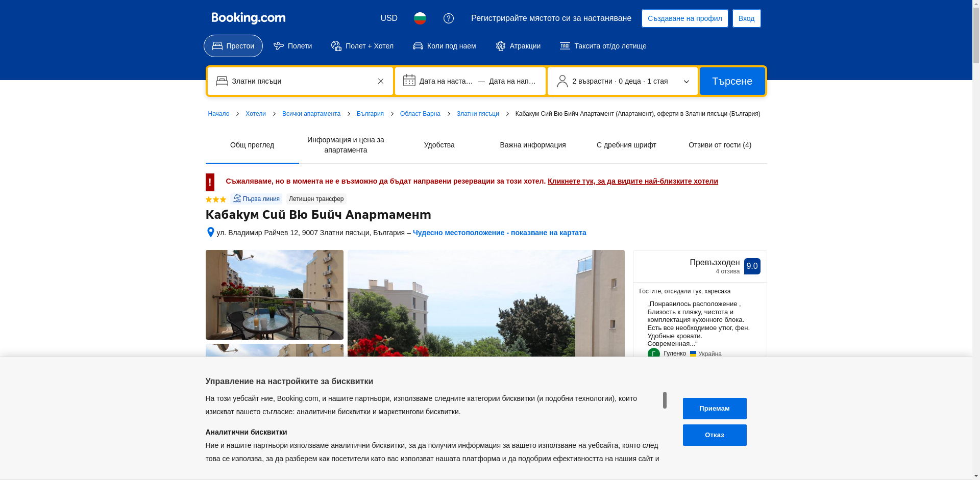Select Таксита от/до летище option
The height and width of the screenshot is (480, 980).
coord(603,46)
